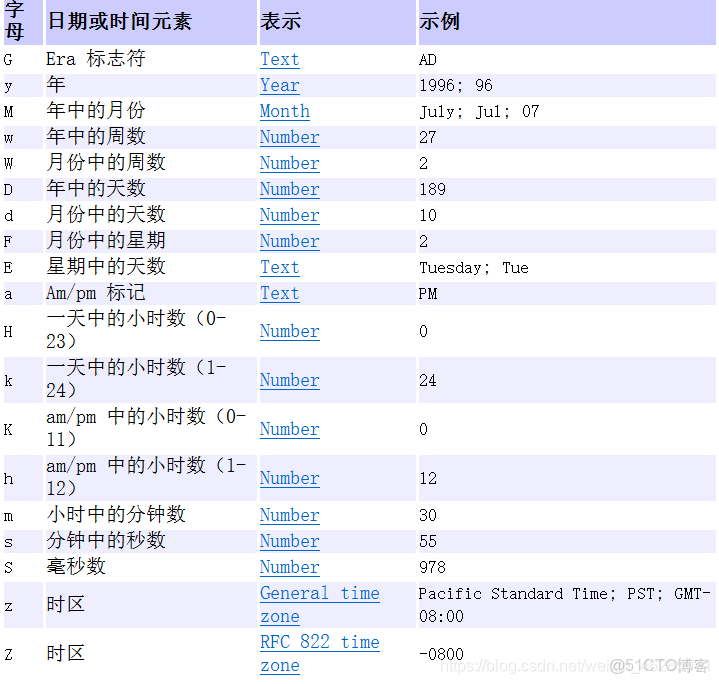Viewport: 719px width, 684px height.
Task: Select the example July; Jul; 07
Action: tap(479, 112)
